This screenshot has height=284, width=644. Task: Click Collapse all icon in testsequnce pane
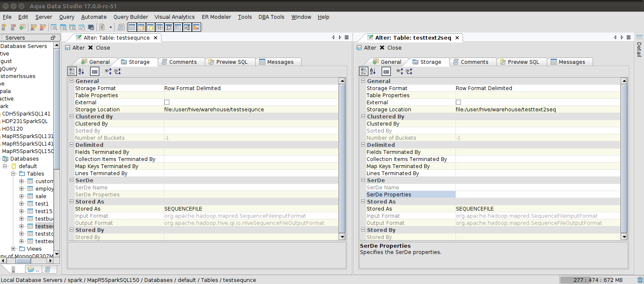tap(118, 71)
